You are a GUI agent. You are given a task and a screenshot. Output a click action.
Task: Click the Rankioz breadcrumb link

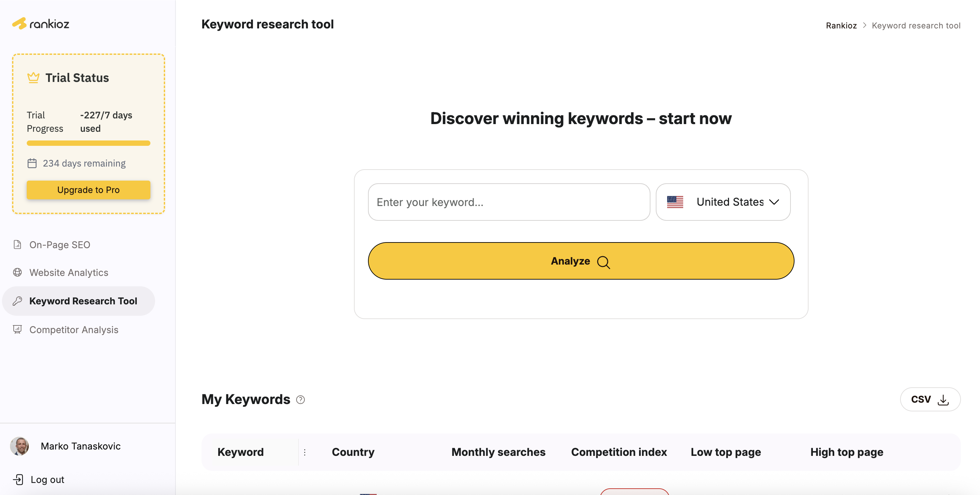click(x=841, y=25)
